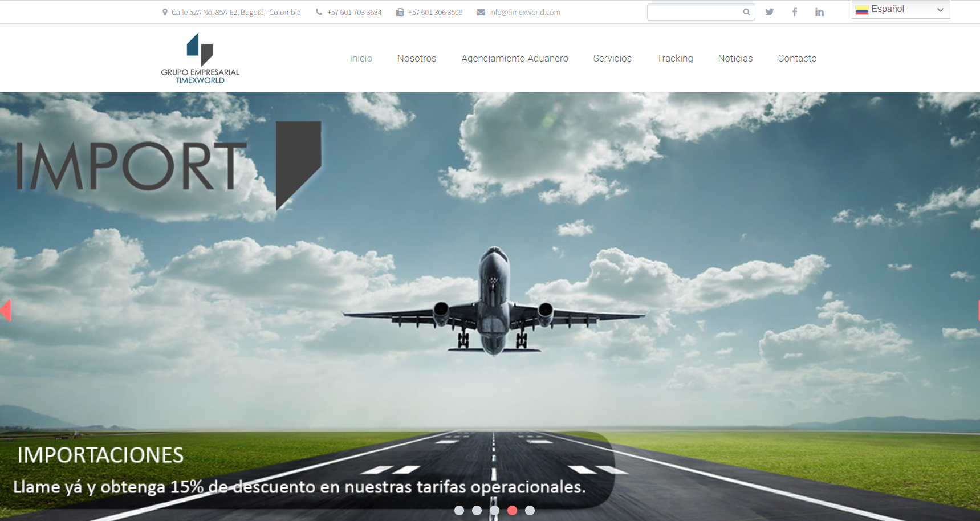
Task: Click the fax icon beside +57 601 306 3509
Action: point(400,11)
